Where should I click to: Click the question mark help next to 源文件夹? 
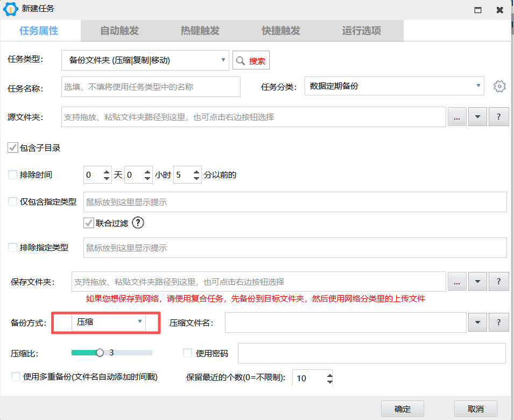point(498,117)
